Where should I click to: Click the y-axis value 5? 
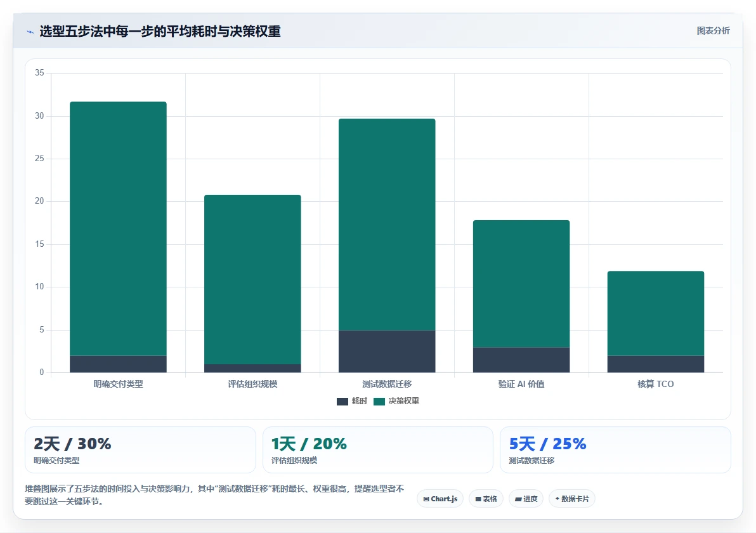coord(42,330)
